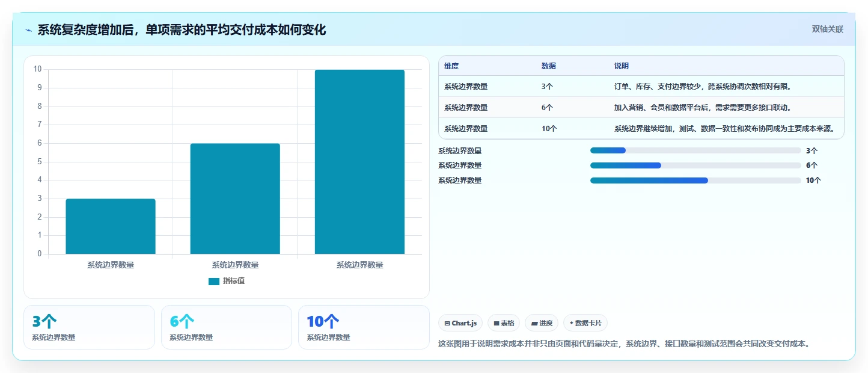Click the table cell reading 10个

click(x=549, y=129)
